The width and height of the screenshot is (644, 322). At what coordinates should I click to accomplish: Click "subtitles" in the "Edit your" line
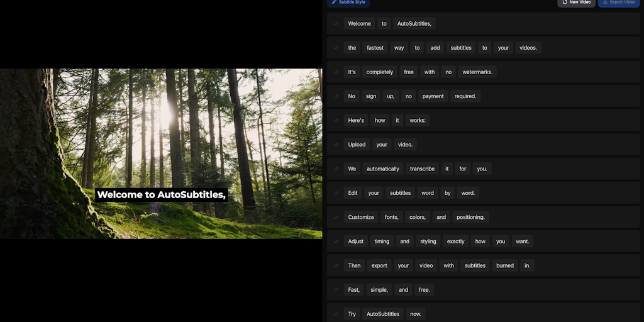(400, 193)
